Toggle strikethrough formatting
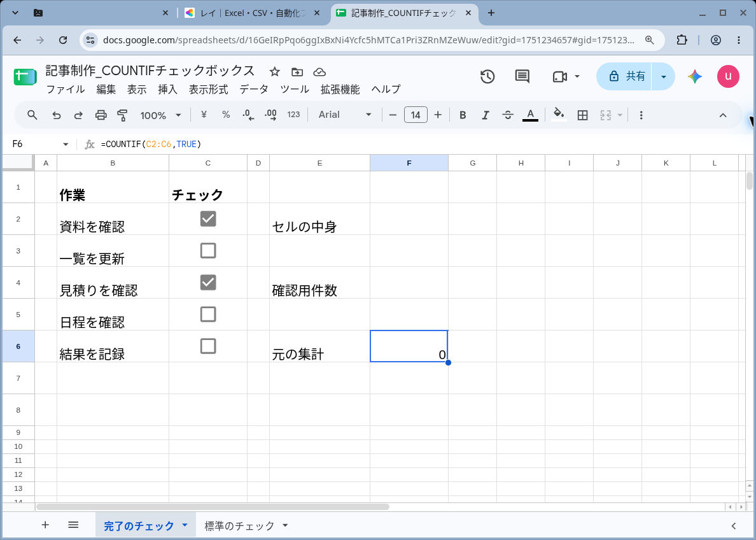 pos(508,115)
